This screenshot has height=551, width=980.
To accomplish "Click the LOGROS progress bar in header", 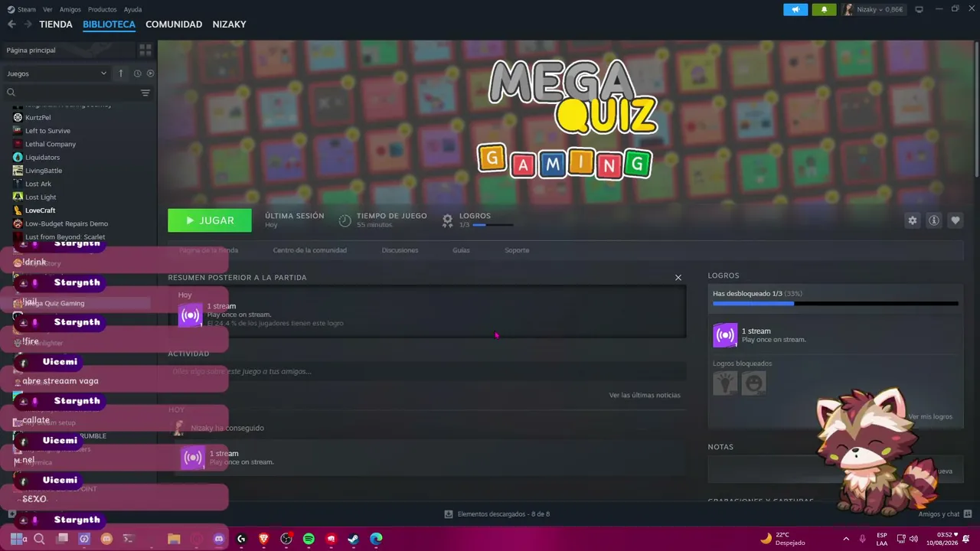I will coord(492,225).
